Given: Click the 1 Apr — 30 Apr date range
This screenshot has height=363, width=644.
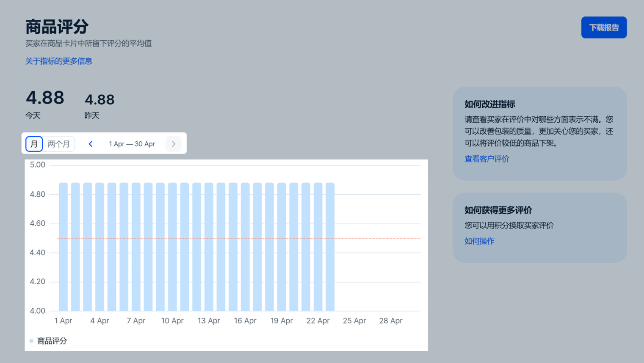Looking at the screenshot, I should coord(132,144).
